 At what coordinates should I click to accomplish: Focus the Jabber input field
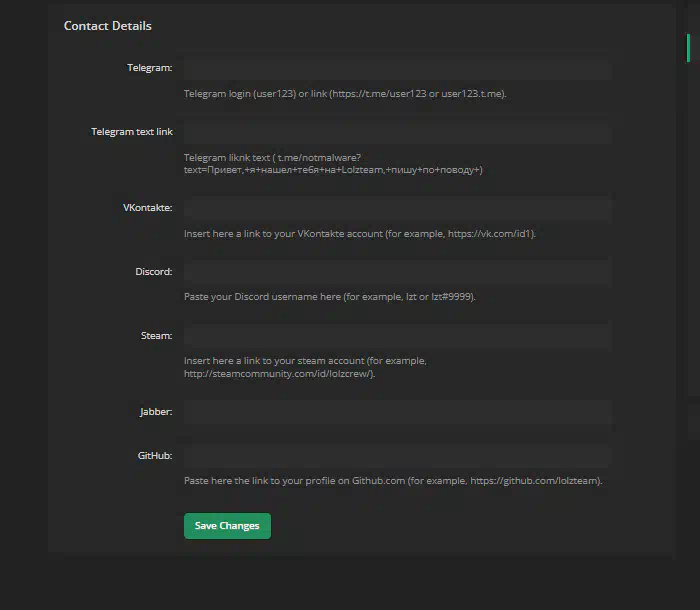pyautogui.click(x=397, y=412)
